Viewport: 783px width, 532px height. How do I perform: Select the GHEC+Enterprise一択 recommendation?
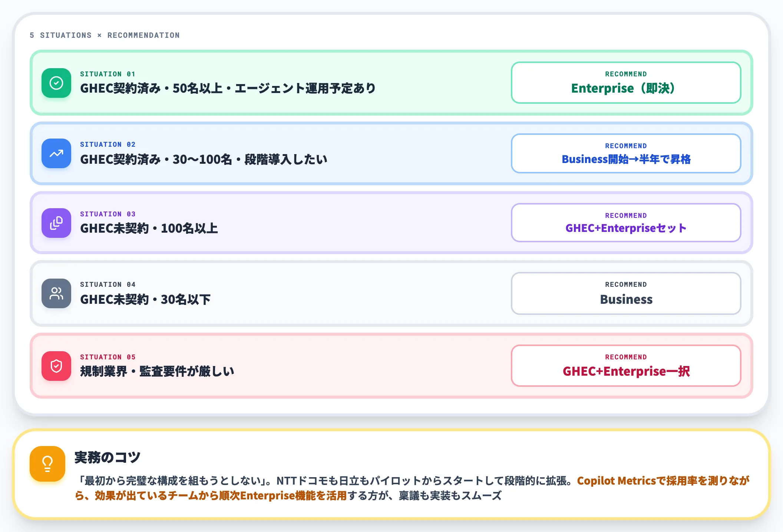point(626,366)
